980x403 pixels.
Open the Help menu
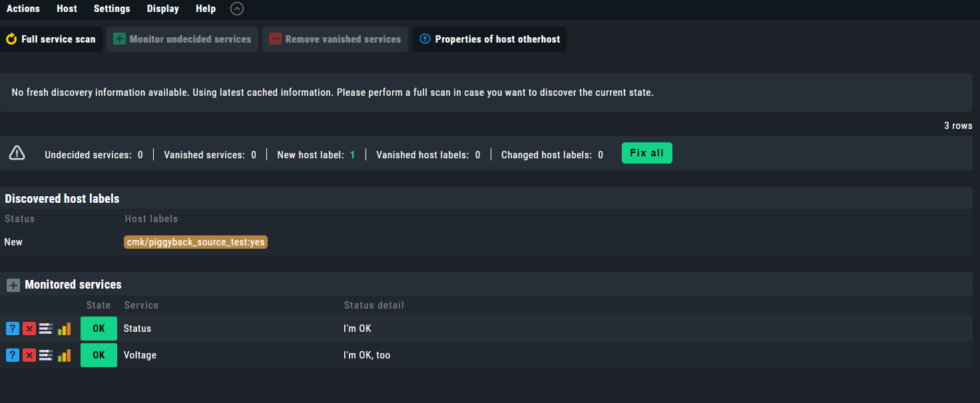pos(206,9)
